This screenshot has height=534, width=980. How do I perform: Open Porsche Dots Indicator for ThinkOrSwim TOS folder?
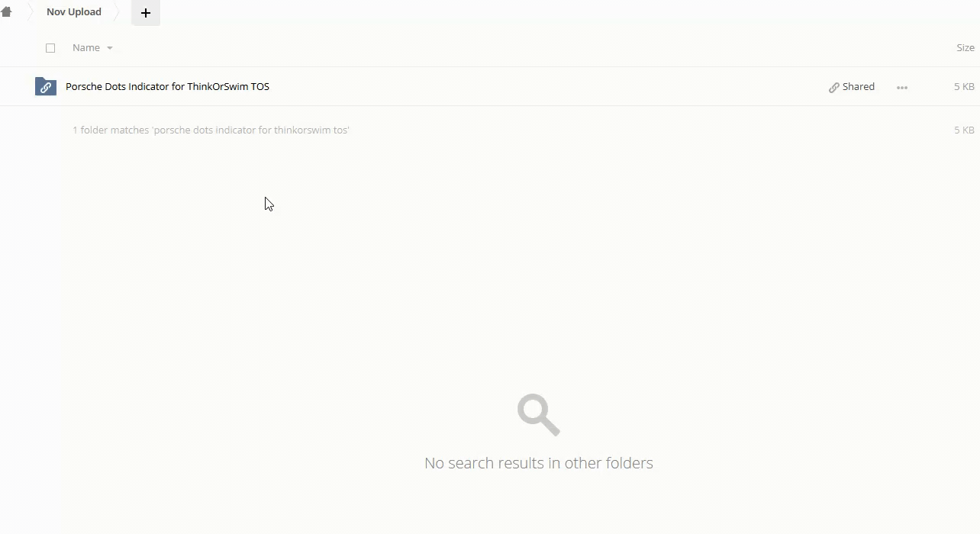tap(167, 87)
